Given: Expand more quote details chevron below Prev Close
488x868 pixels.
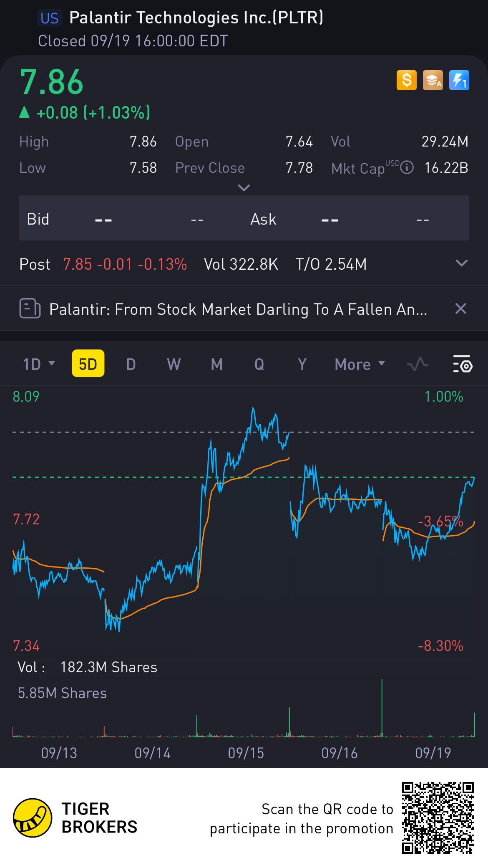Looking at the screenshot, I should click(244, 188).
